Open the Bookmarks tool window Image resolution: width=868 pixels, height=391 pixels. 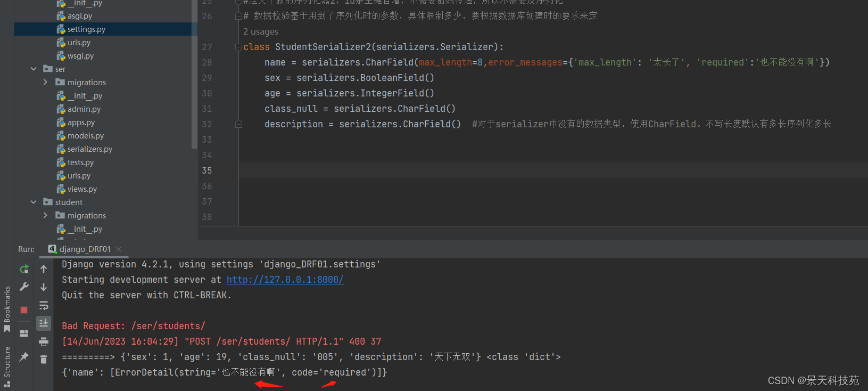click(7, 309)
